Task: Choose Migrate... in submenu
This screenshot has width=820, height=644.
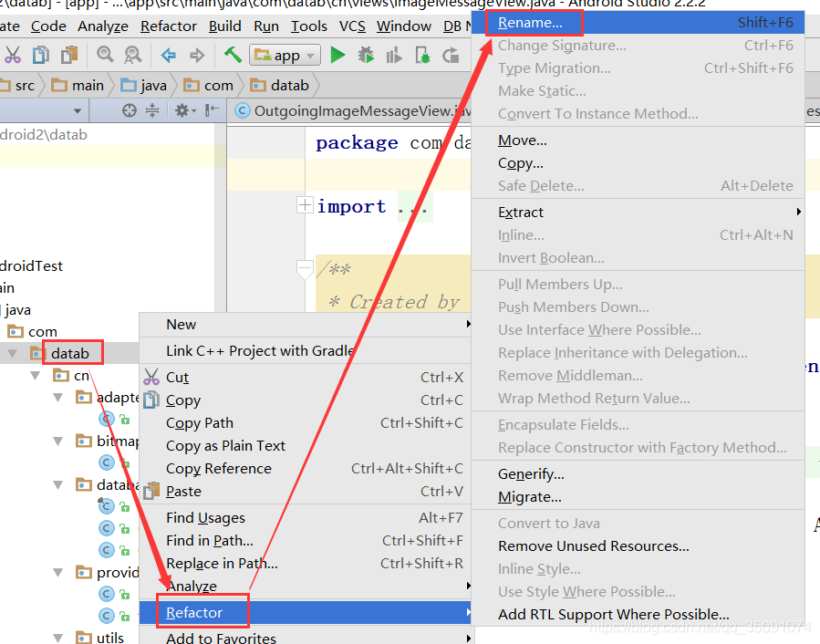Action: tap(638, 497)
